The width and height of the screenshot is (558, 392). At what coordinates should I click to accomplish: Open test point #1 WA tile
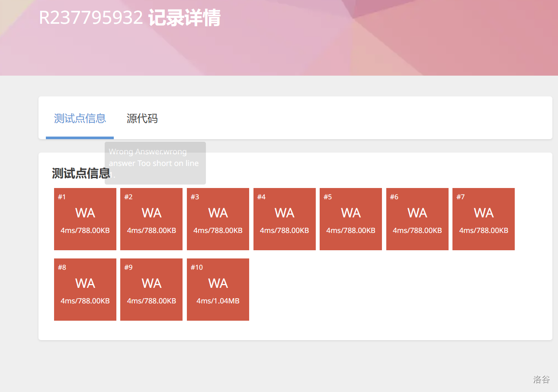click(x=85, y=219)
